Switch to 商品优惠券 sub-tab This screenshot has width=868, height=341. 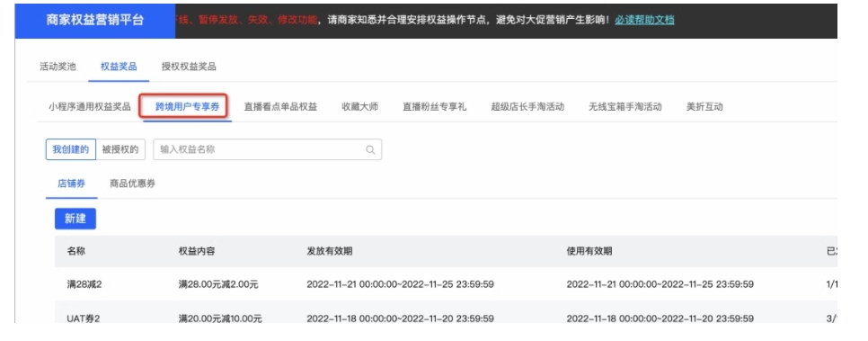(132, 184)
